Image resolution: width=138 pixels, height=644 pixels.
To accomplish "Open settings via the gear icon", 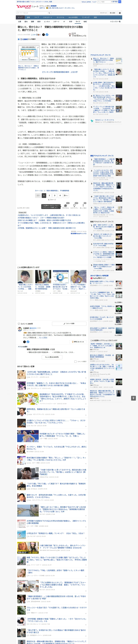I will pos(120,13).
